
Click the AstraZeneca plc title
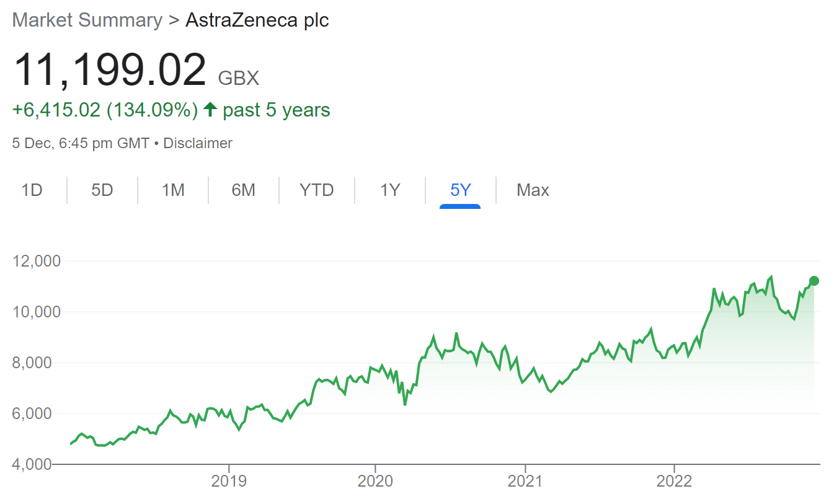257,20
